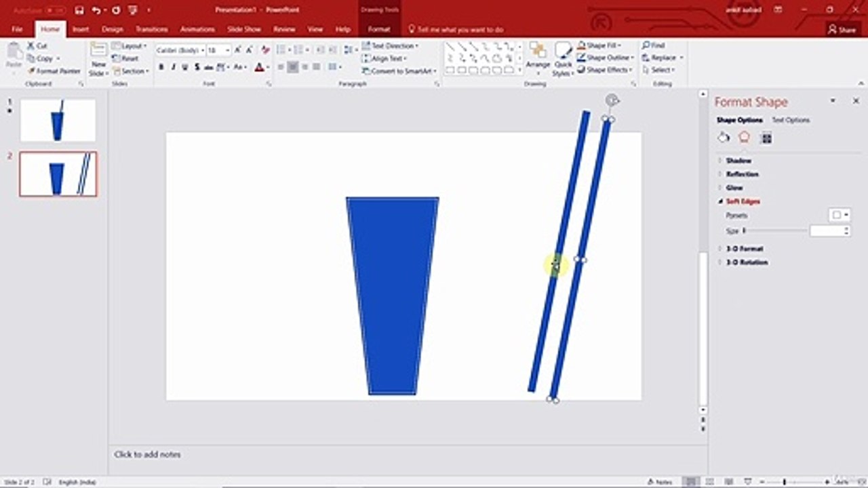The height and width of the screenshot is (488, 868).
Task: Open line spacing options
Action: click(350, 50)
